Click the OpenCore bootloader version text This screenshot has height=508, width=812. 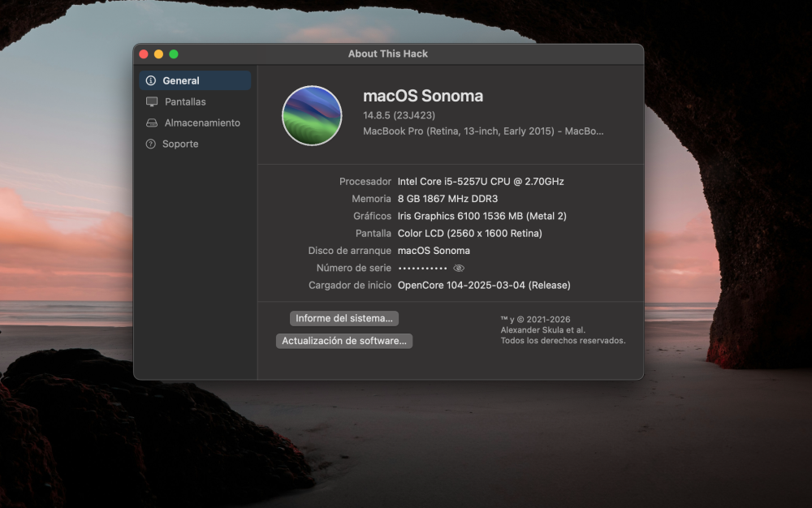(x=484, y=286)
